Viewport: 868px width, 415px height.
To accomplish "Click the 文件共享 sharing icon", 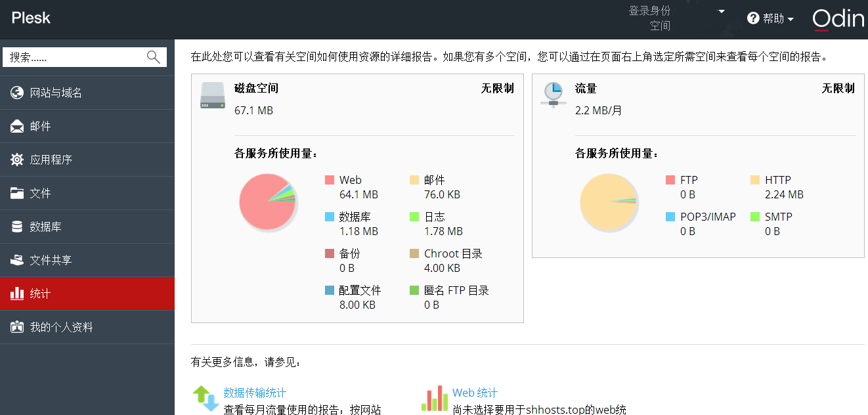I will coord(17,260).
